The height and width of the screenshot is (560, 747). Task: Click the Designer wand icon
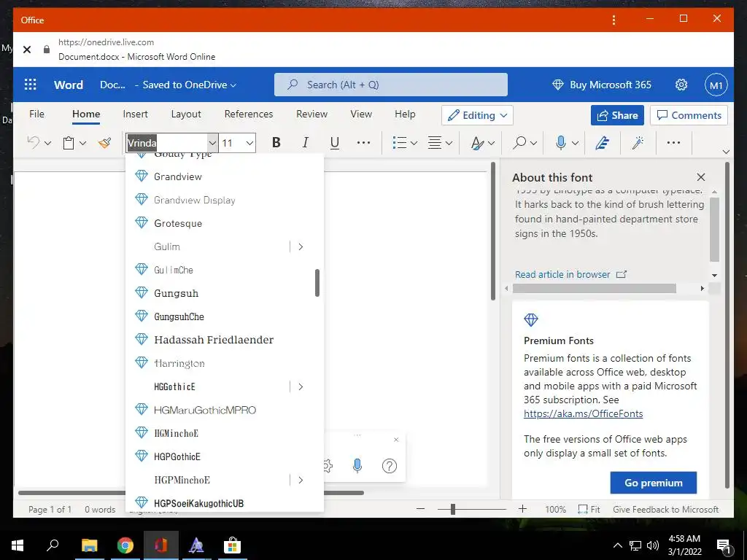click(x=638, y=142)
